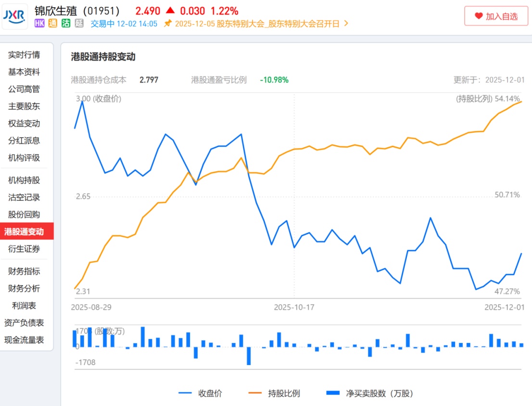The width and height of the screenshot is (532, 406).
Task: Click the pin icon beside shareholder meeting notice
Action: pyautogui.click(x=167, y=24)
